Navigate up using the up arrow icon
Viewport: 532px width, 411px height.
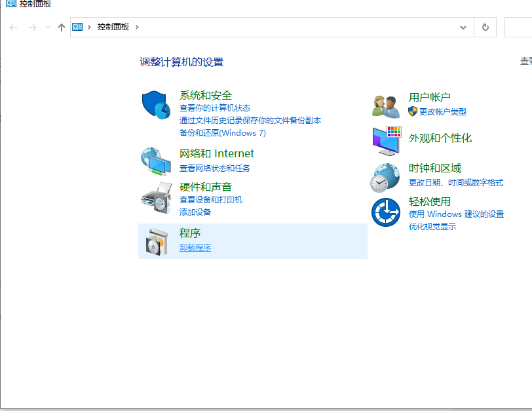click(62, 27)
